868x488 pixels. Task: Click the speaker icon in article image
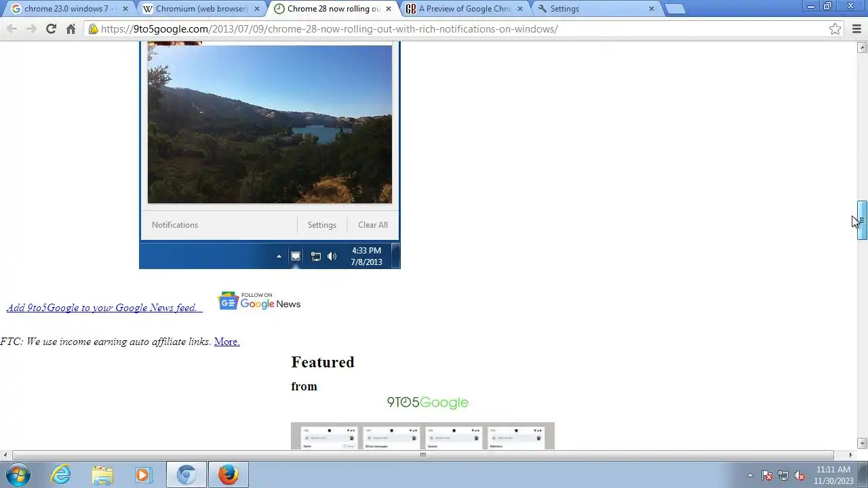[x=332, y=256]
